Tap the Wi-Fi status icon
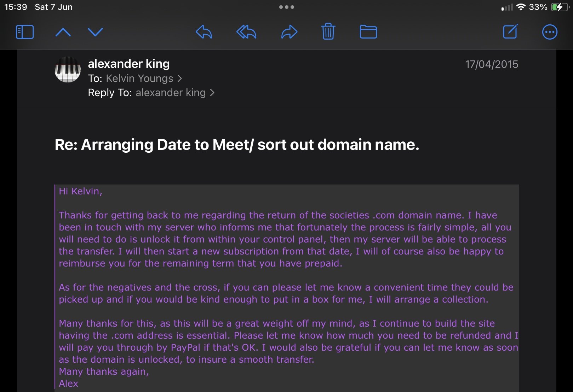Screen dimensions: 573x392 pos(520,7)
